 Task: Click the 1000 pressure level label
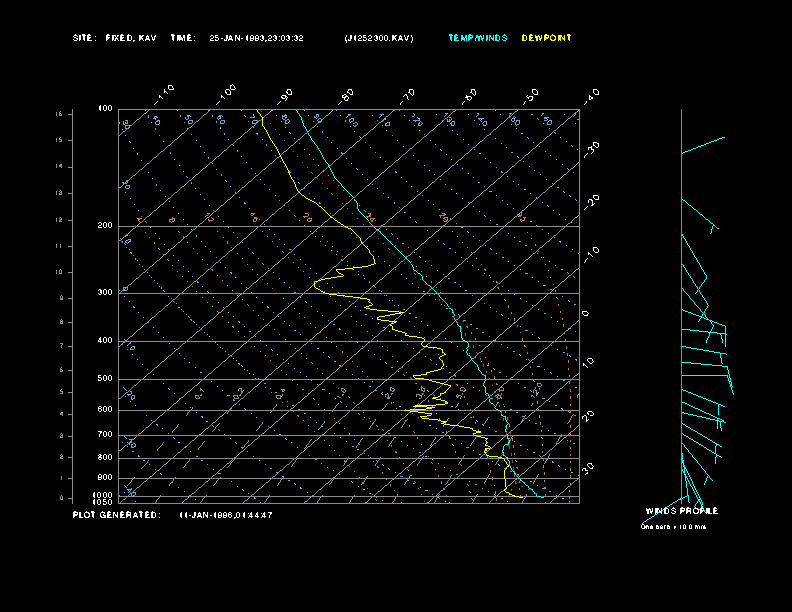click(x=104, y=495)
